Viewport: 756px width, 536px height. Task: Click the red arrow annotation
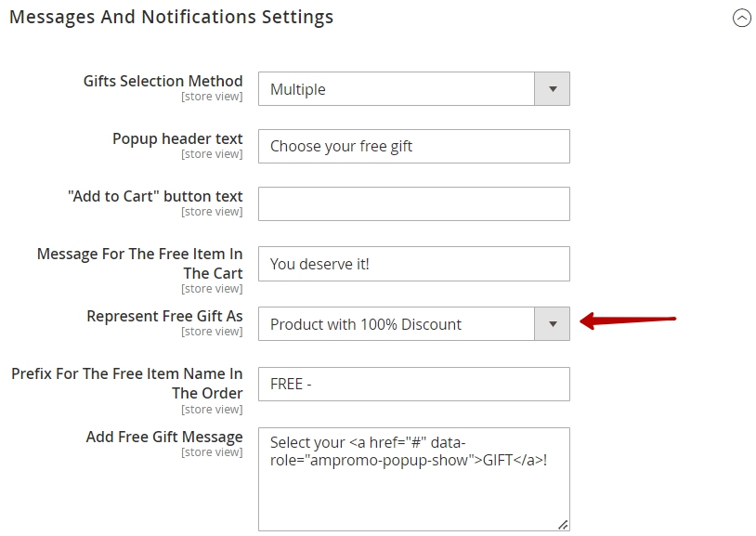(628, 320)
